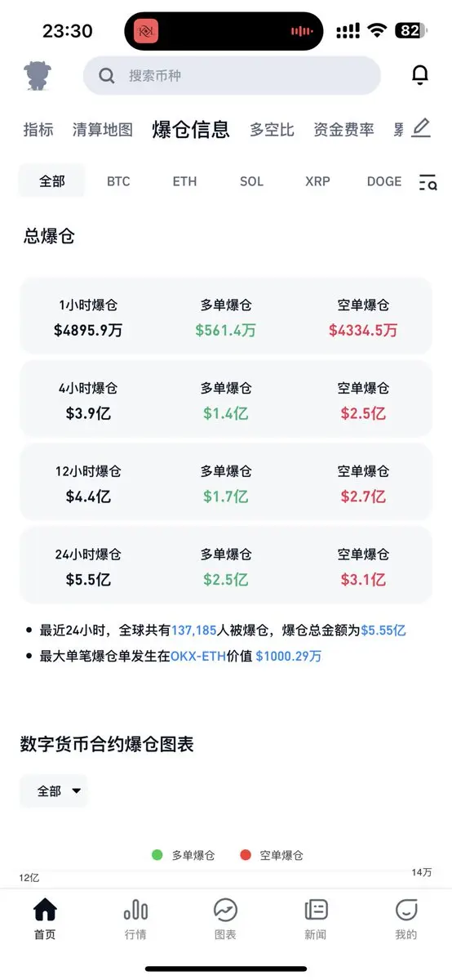
Task: Open 新闻 news icon in bottom bar
Action: pyautogui.click(x=316, y=910)
